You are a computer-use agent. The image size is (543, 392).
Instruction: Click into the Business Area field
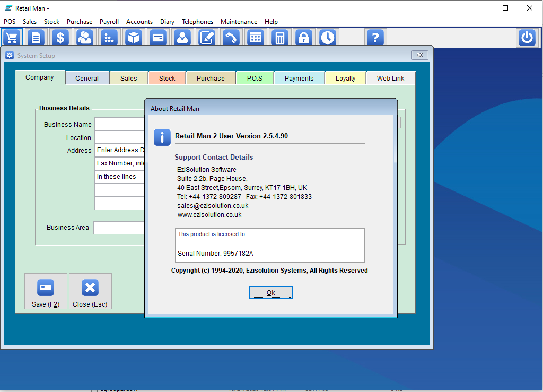(x=119, y=228)
